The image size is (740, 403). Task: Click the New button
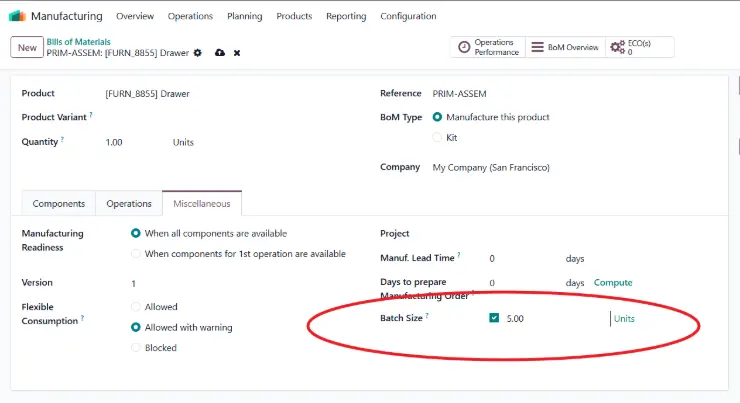tap(27, 47)
